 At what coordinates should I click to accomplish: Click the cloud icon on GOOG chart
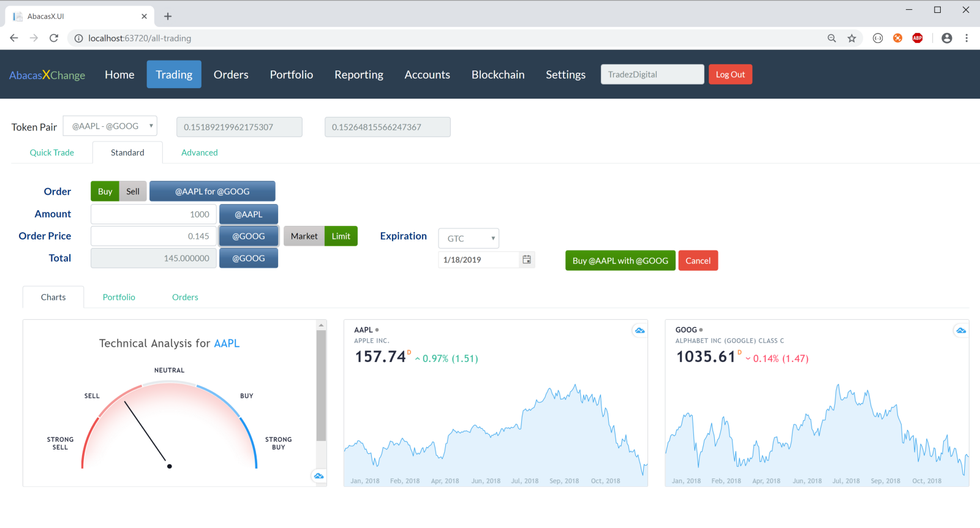[961, 331]
